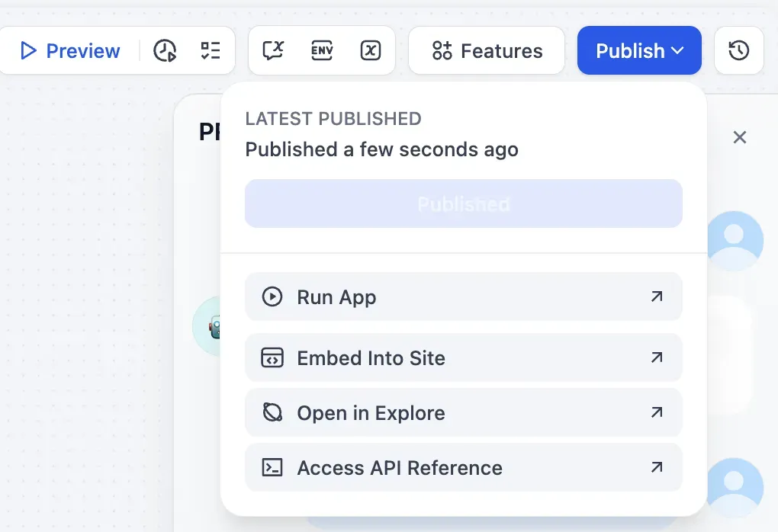Open the version history panel
Screen dimensions: 778x532
click(x=738, y=50)
